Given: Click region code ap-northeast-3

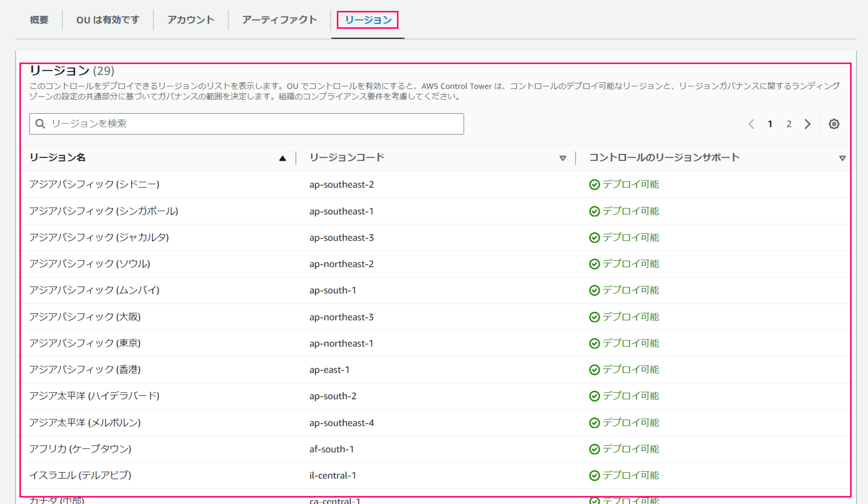Looking at the screenshot, I should pyautogui.click(x=342, y=317).
